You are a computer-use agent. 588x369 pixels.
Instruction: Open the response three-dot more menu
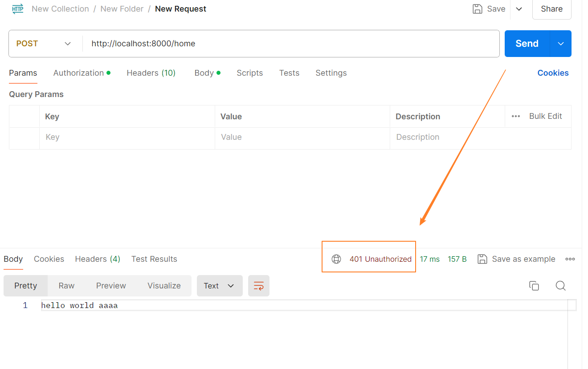[x=570, y=259]
